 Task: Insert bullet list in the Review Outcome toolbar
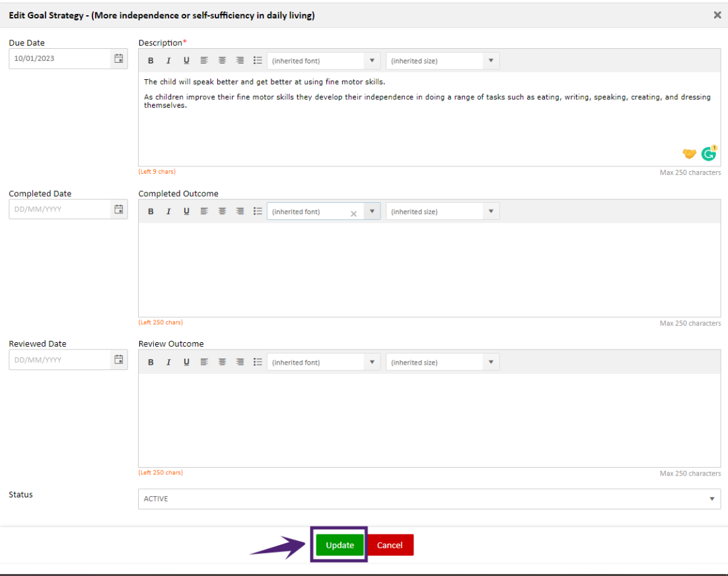click(258, 362)
